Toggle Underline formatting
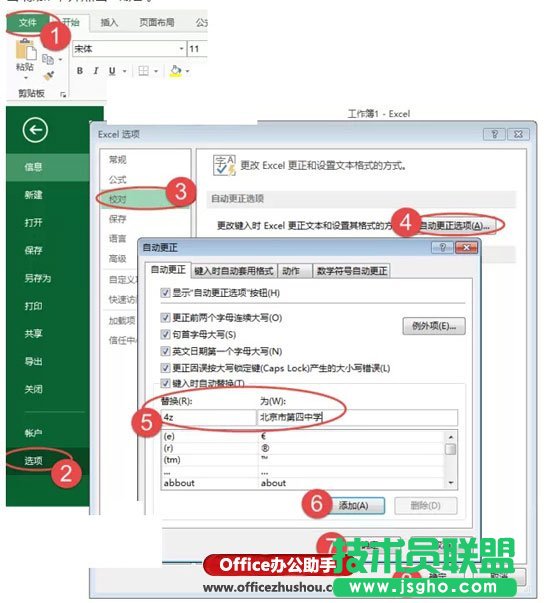The width and height of the screenshot is (560, 603). point(112,71)
